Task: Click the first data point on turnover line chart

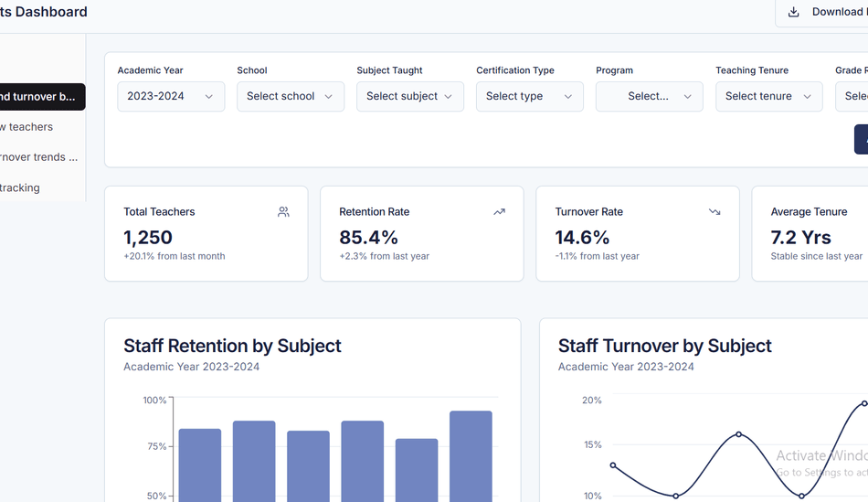Action: click(x=613, y=465)
